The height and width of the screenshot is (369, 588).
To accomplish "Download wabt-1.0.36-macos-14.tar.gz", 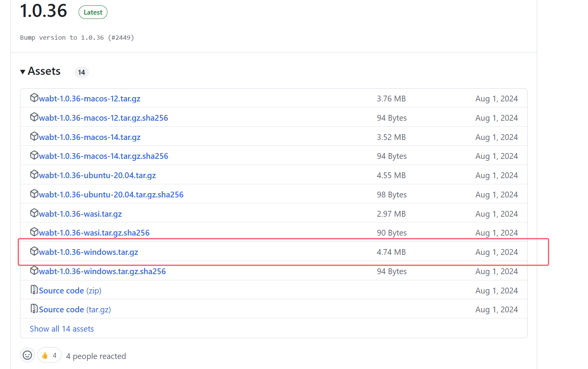I will (x=89, y=137).
